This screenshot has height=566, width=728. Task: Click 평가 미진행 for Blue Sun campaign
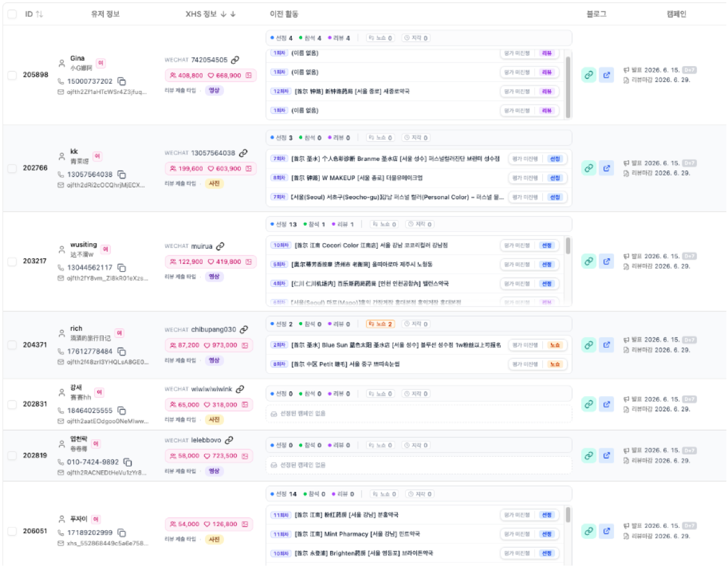point(525,345)
